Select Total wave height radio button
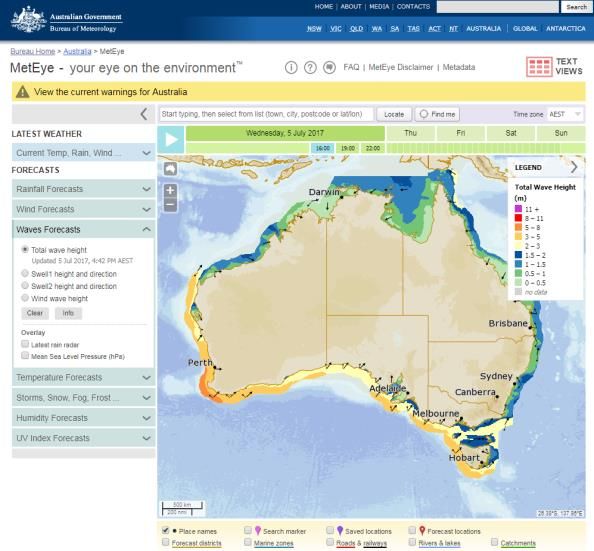The width and height of the screenshot is (594, 551). pyautogui.click(x=25, y=249)
